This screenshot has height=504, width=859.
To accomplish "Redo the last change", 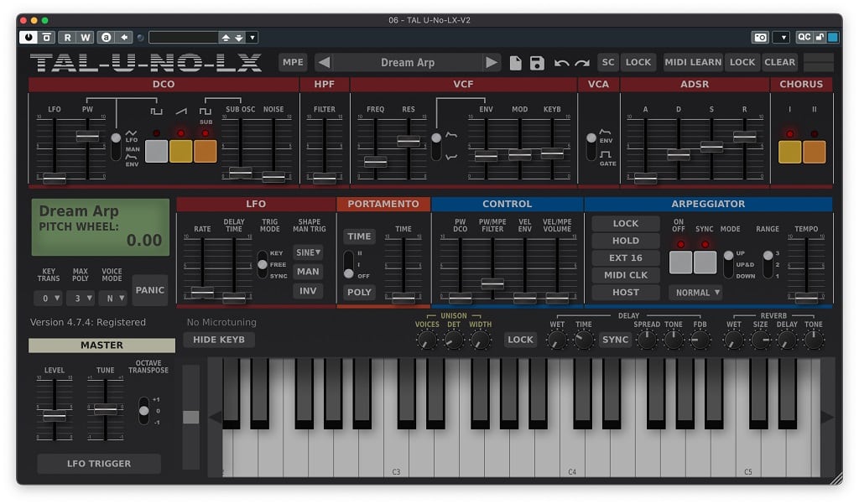I will pyautogui.click(x=582, y=63).
